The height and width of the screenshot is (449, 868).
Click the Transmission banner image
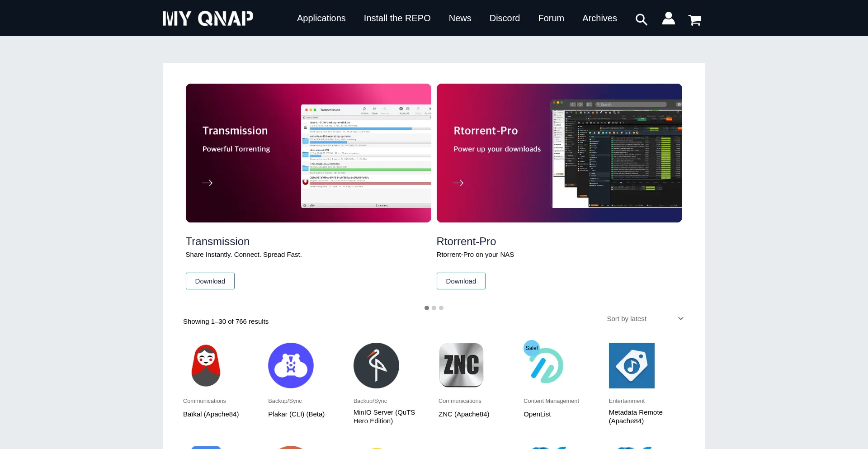click(308, 153)
